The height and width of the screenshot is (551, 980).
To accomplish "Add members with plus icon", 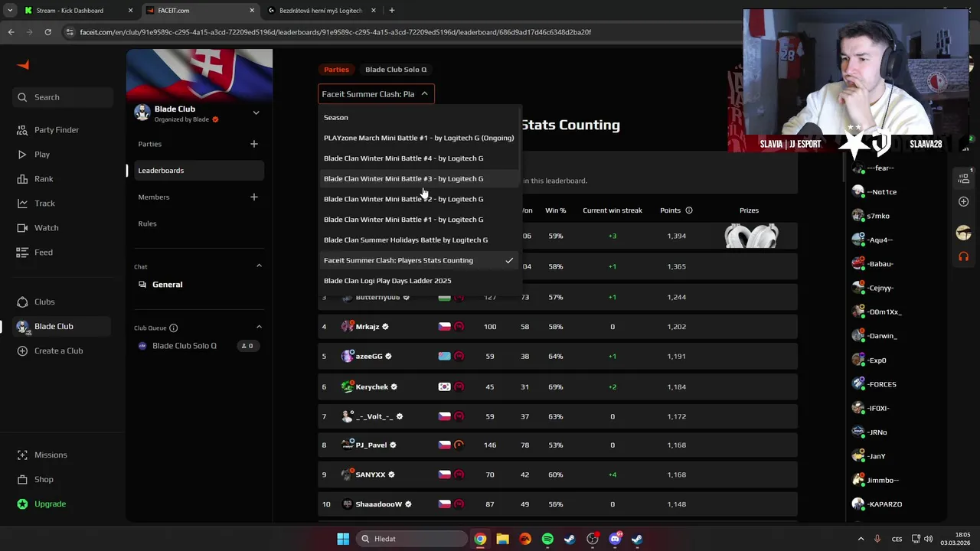I will tap(254, 197).
